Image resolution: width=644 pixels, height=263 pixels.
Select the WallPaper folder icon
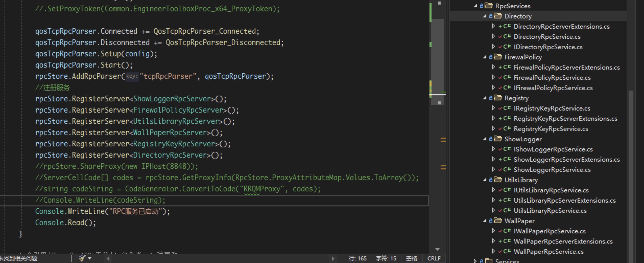(498, 221)
